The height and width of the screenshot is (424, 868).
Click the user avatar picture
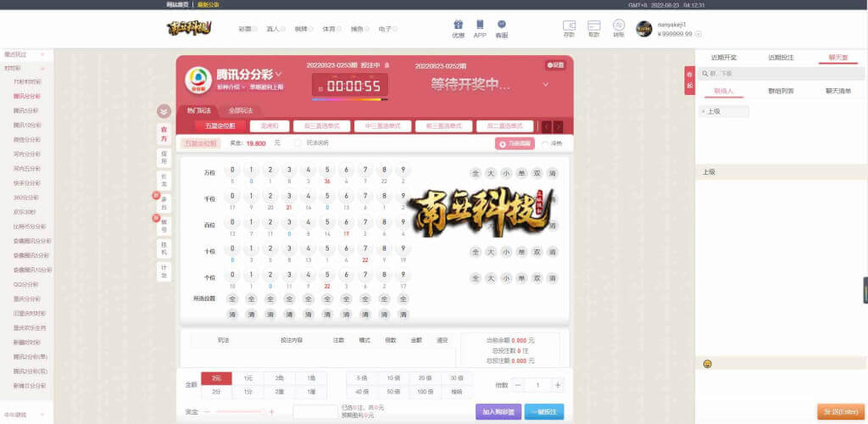tap(644, 29)
